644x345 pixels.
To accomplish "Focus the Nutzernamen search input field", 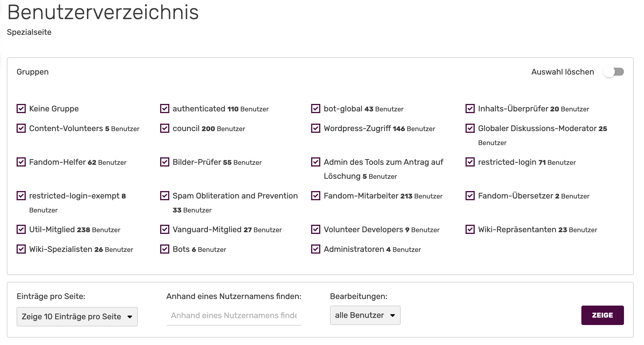I will (x=234, y=316).
